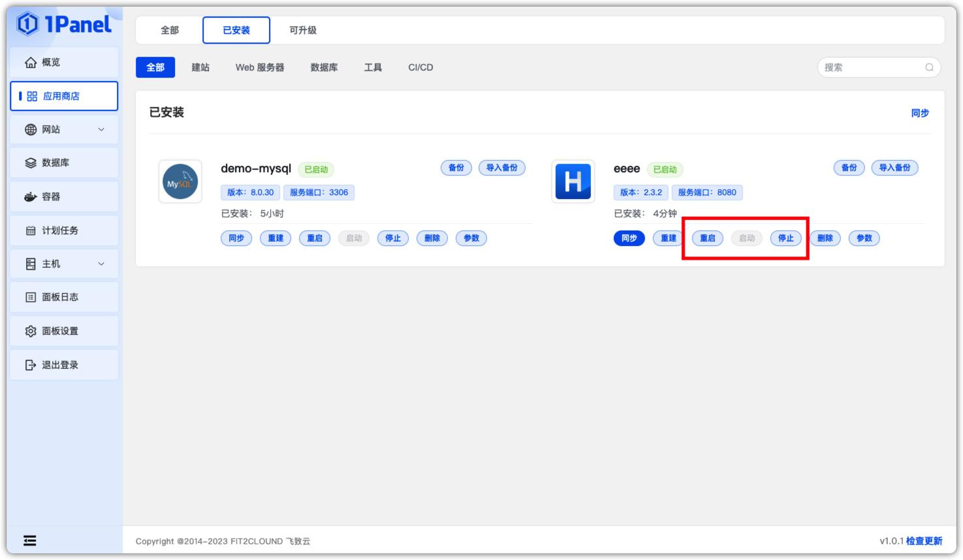963x560 pixels.
Task: Collapse the sidebar using bottom toggle
Action: click(29, 540)
